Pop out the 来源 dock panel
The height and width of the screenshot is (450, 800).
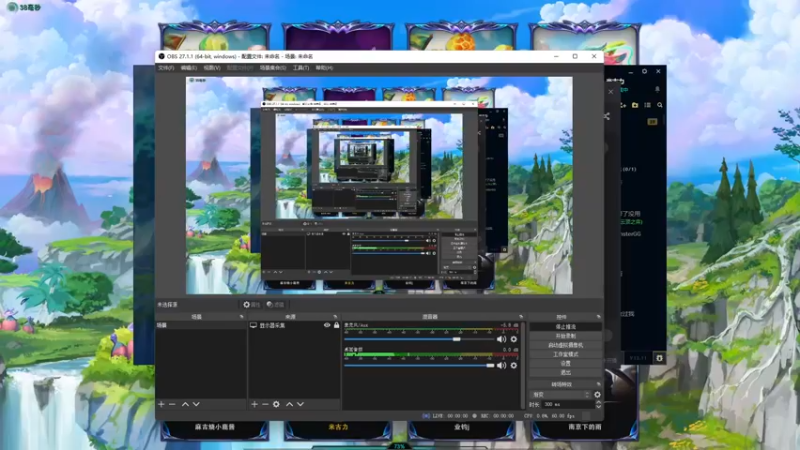(x=335, y=317)
